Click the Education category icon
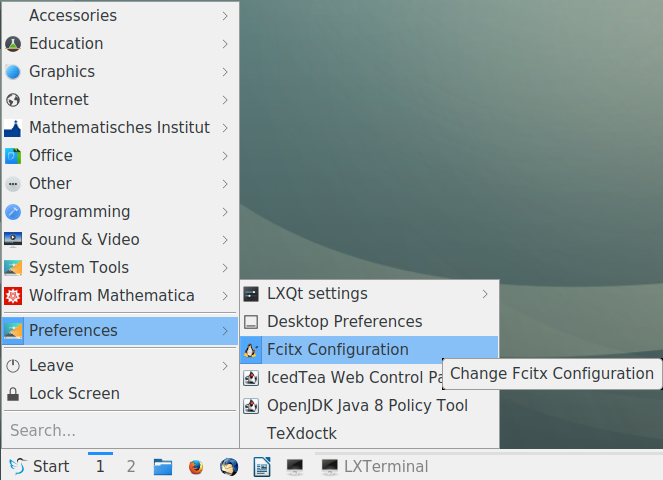The image size is (663, 480). (x=13, y=44)
